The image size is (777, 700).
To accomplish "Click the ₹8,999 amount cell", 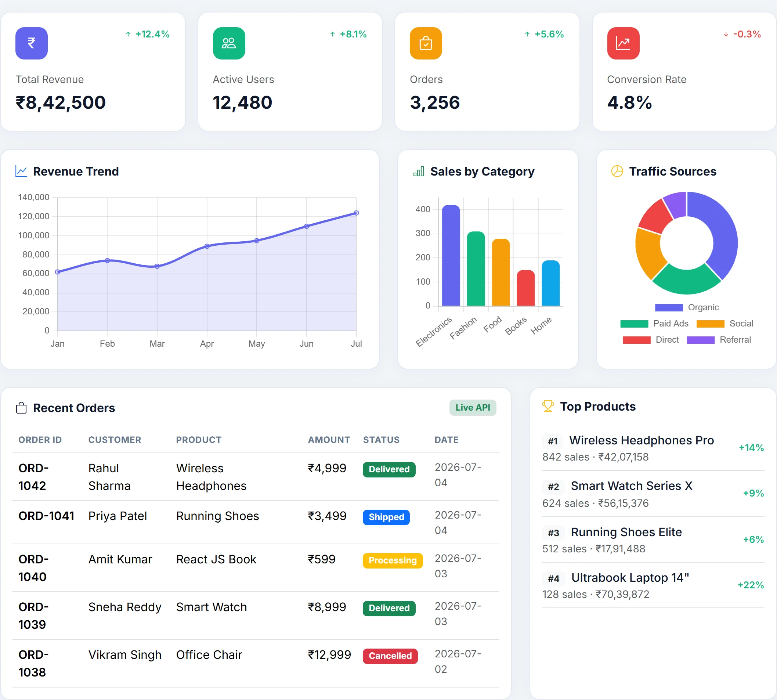I will [327, 607].
